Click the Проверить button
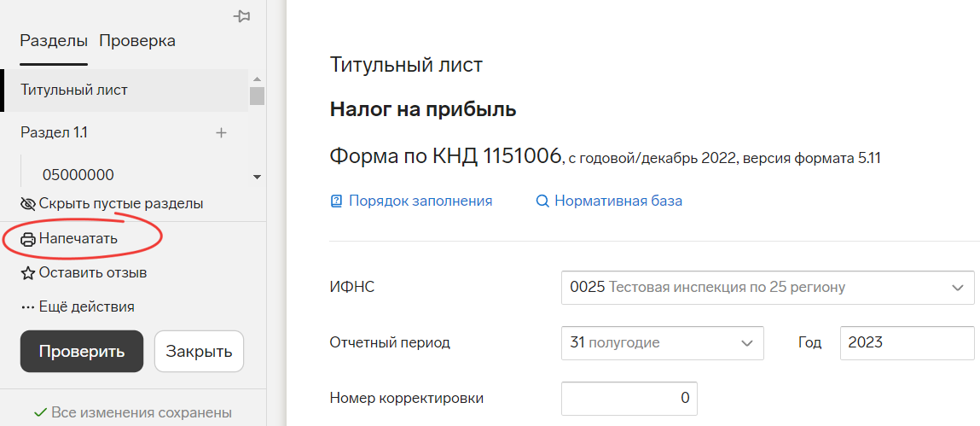 tap(82, 351)
